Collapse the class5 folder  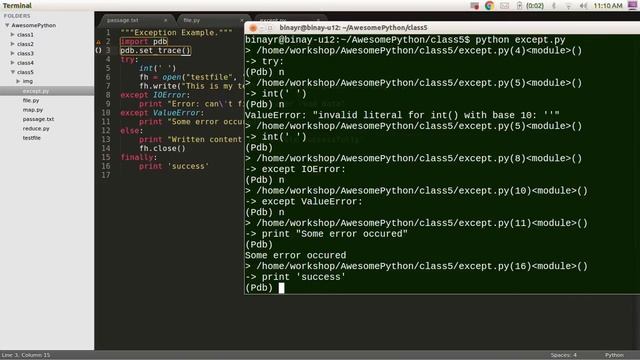coord(13,72)
